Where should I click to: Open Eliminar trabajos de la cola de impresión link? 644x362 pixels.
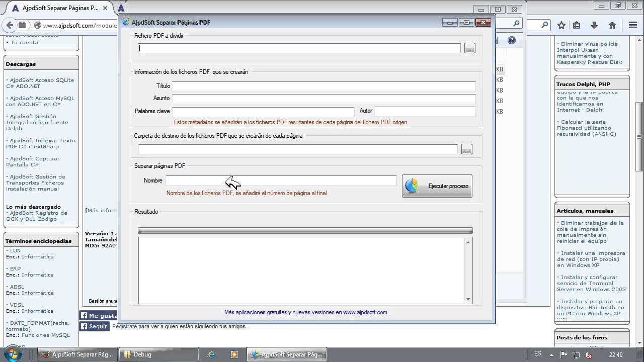[x=590, y=232]
